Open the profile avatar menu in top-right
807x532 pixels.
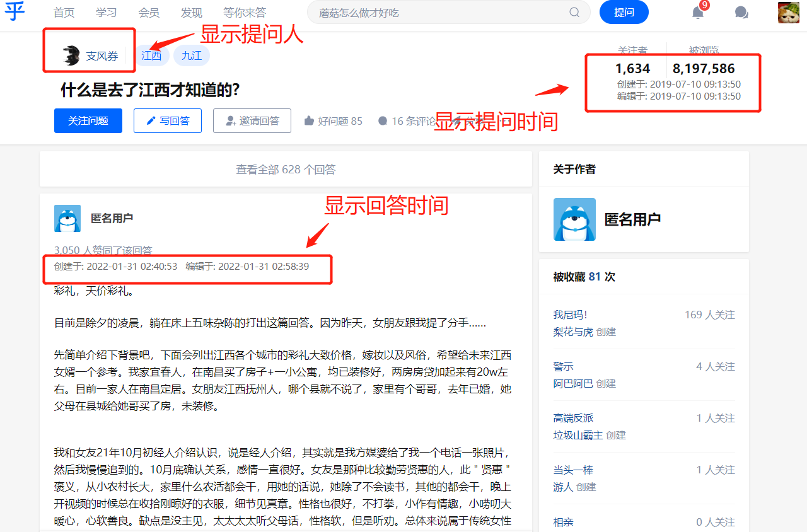(788, 13)
